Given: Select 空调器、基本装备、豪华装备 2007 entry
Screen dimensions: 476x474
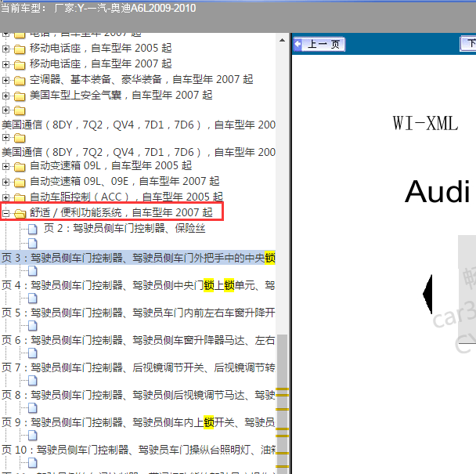Looking at the screenshot, I should 141,80.
